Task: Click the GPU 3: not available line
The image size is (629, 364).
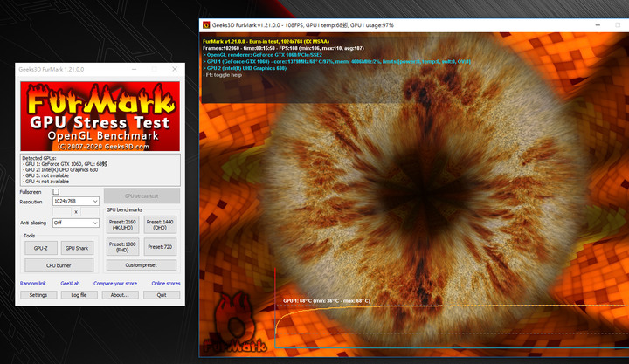Action: 45,175
